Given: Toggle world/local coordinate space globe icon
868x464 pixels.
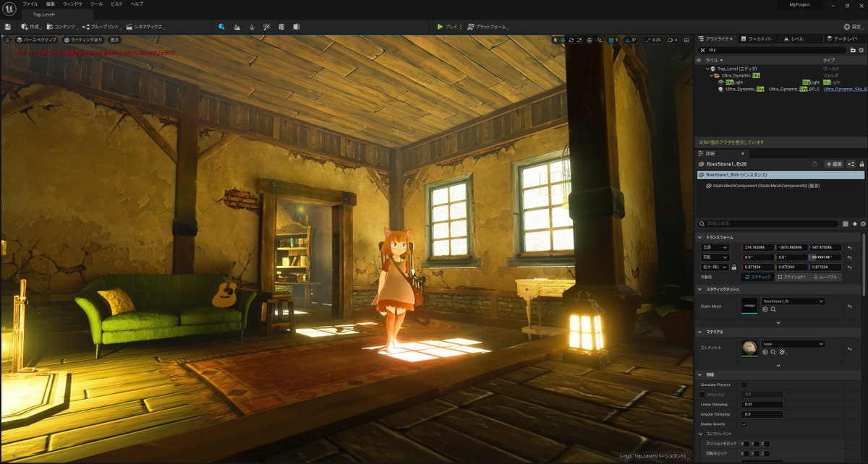Looking at the screenshot, I should pos(590,40).
